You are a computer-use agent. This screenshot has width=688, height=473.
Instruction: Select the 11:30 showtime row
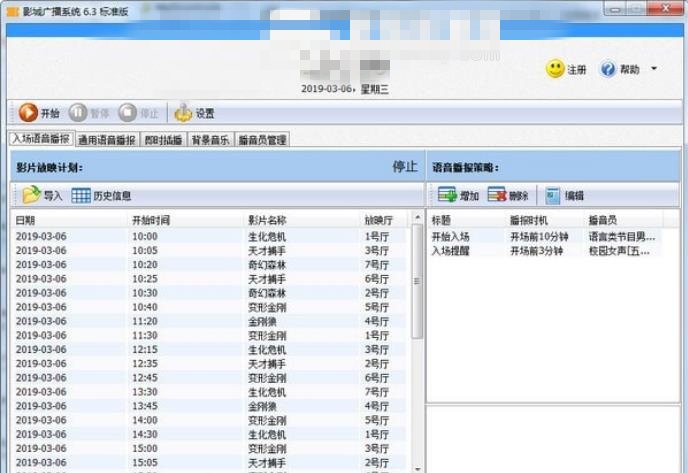[210, 335]
